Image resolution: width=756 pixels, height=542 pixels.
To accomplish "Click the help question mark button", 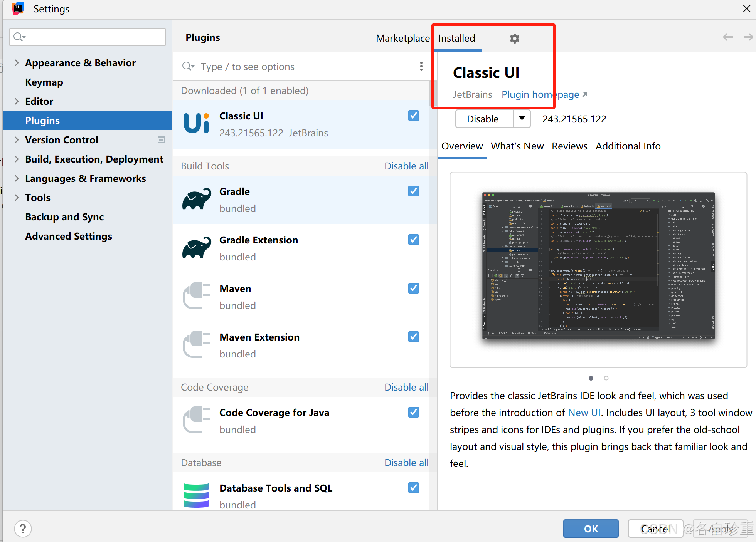I will (23, 529).
